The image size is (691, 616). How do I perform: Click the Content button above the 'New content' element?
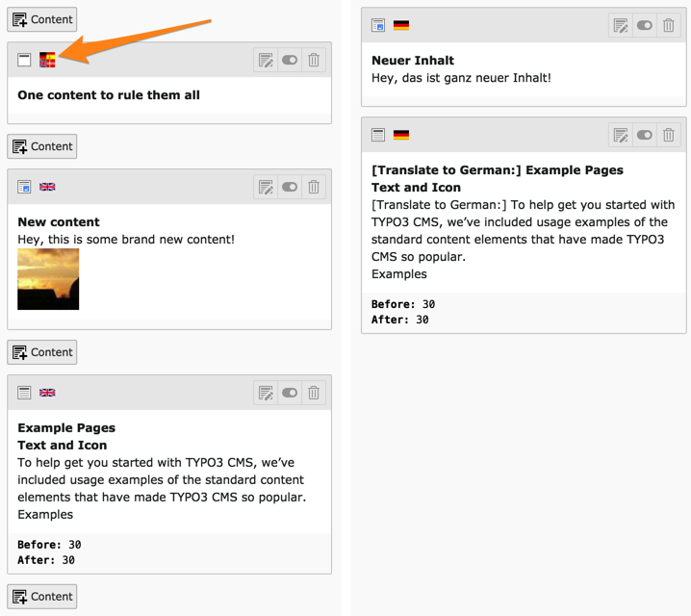(42, 146)
